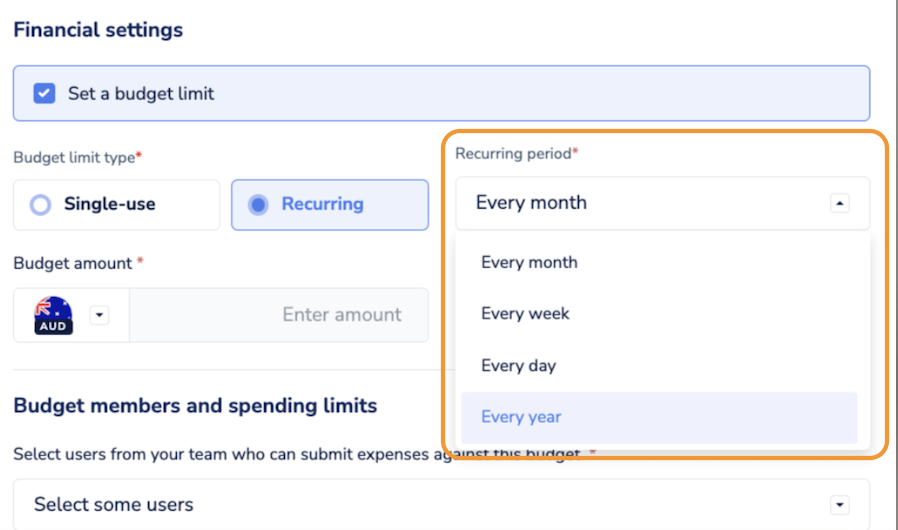Select the highlighted Every year option

point(521,417)
